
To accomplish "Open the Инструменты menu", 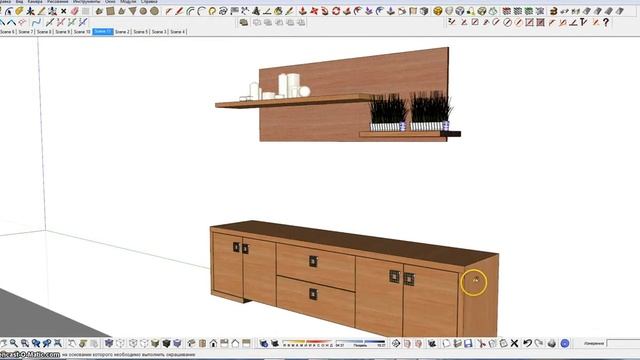I will [87, 2].
